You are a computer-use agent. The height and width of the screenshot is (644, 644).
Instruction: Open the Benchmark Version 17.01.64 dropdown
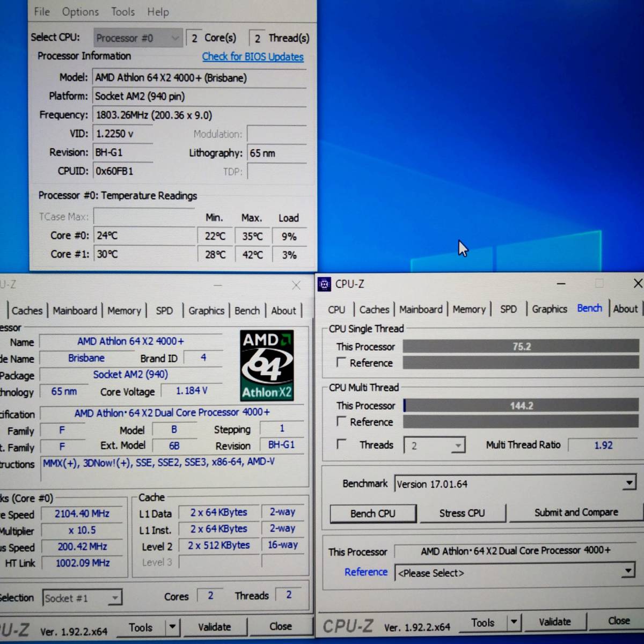point(515,484)
